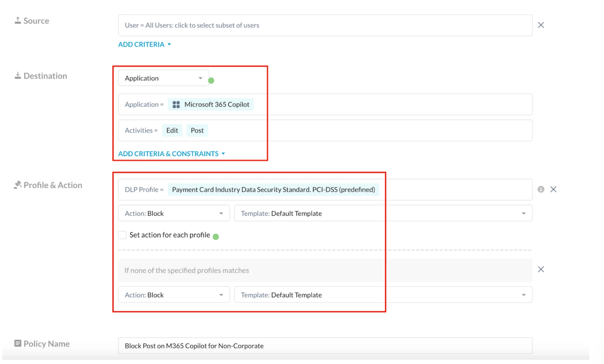Screen dimensions: 604x364
Task: Click the green dot beside Set action for each profile
Action: tap(216, 237)
